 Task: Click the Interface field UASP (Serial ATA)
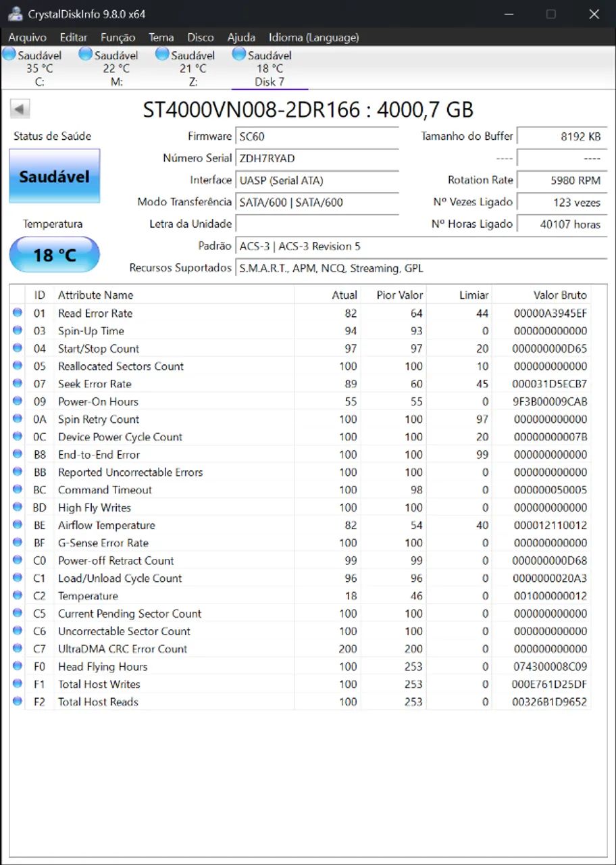tap(317, 180)
